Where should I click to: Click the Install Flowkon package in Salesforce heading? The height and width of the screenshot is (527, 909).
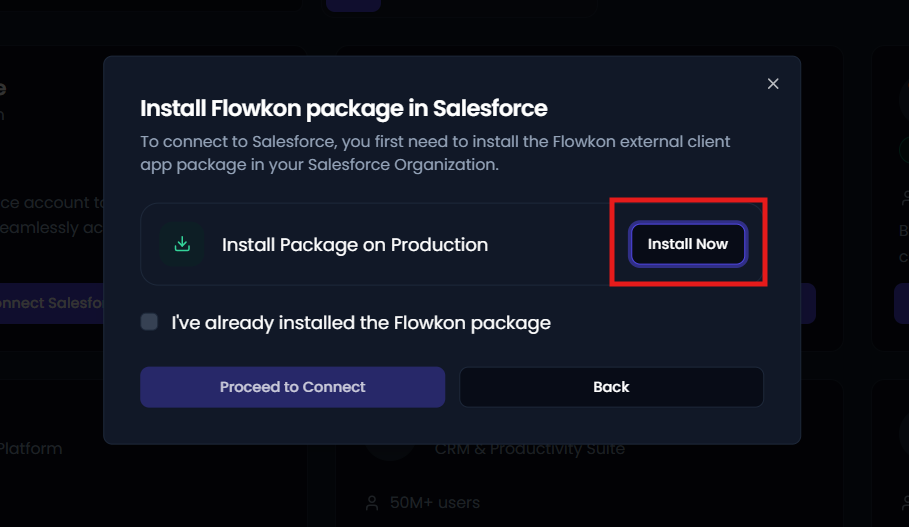coord(344,108)
